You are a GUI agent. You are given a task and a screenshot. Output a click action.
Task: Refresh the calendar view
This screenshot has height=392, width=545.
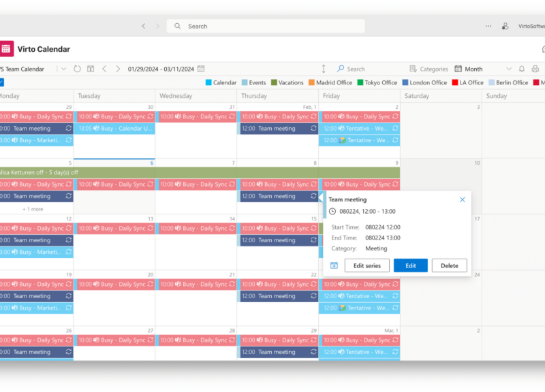click(77, 69)
